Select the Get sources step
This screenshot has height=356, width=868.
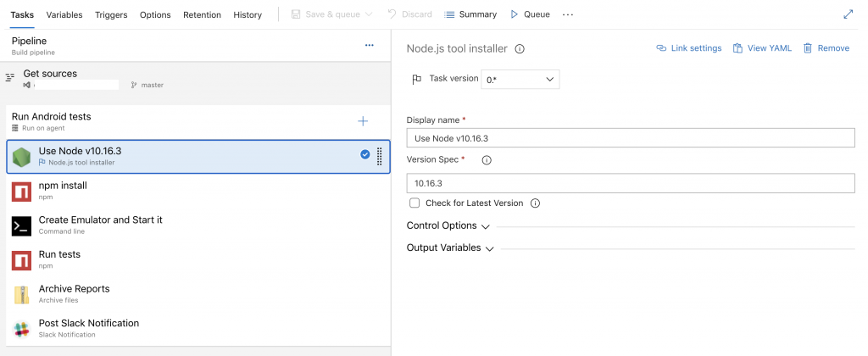[196, 79]
